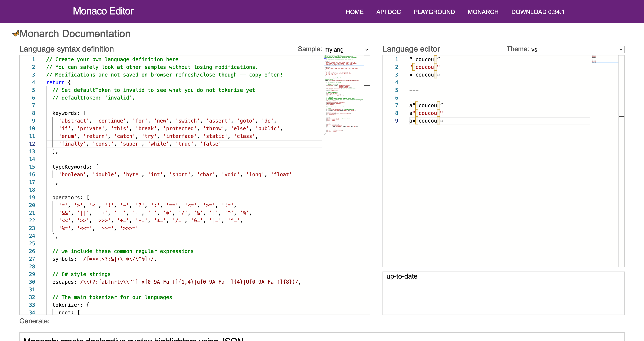This screenshot has height=341, width=644.
Task: Click line number 12 in syntax editor
Action: (x=32, y=144)
